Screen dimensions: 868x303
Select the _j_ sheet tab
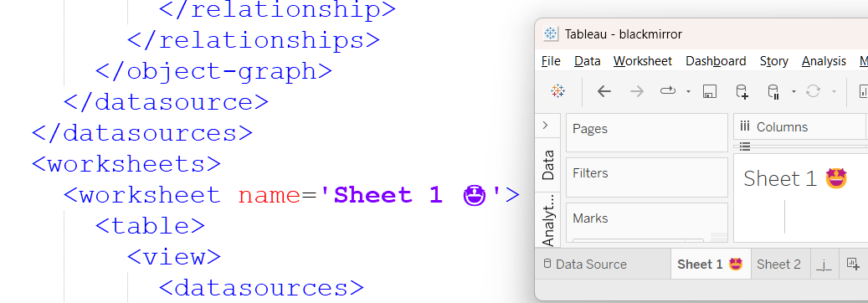coord(824,264)
